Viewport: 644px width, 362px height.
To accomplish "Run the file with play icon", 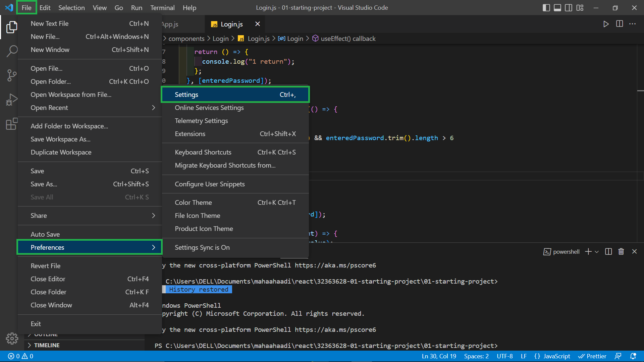I will click(x=606, y=24).
